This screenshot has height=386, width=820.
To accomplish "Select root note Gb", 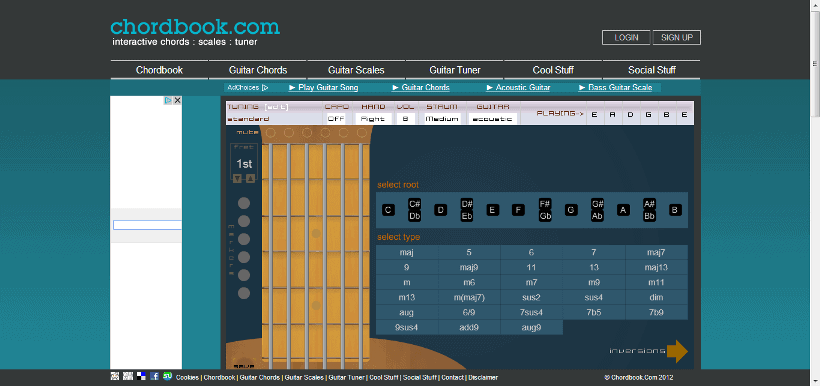I will [545, 216].
